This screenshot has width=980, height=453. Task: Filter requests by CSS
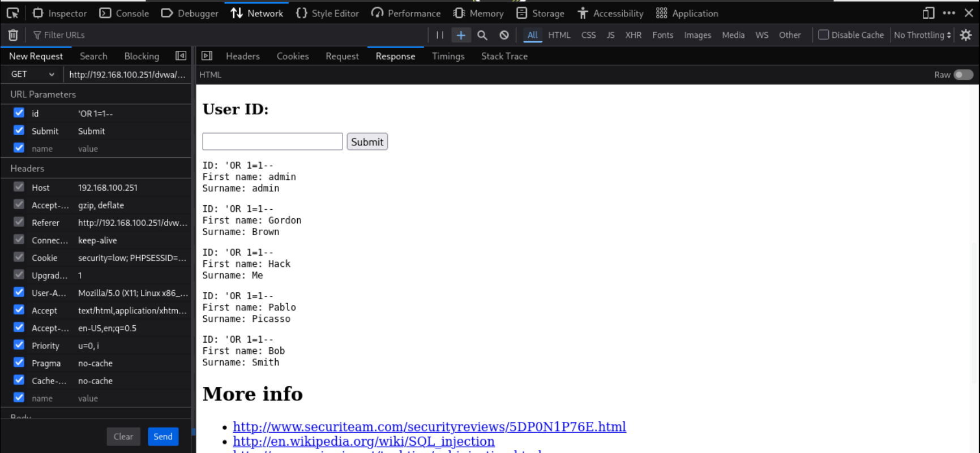tap(588, 35)
